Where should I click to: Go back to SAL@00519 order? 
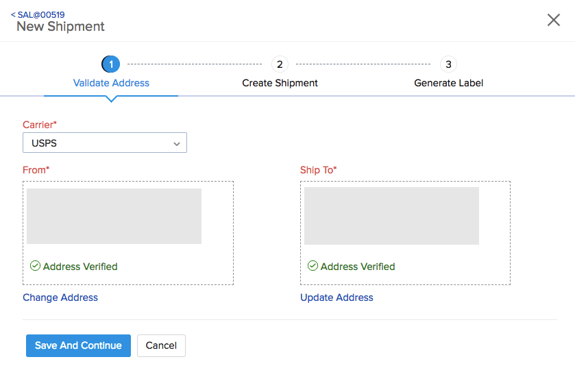38,14
